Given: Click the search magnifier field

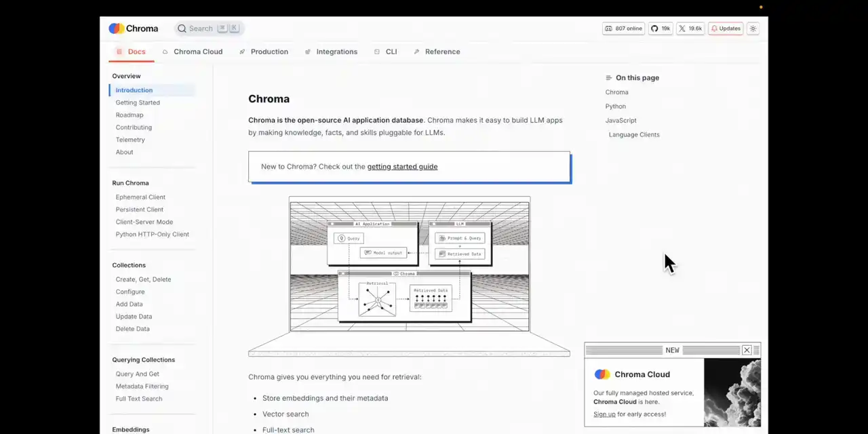Looking at the screenshot, I should tap(208, 28).
